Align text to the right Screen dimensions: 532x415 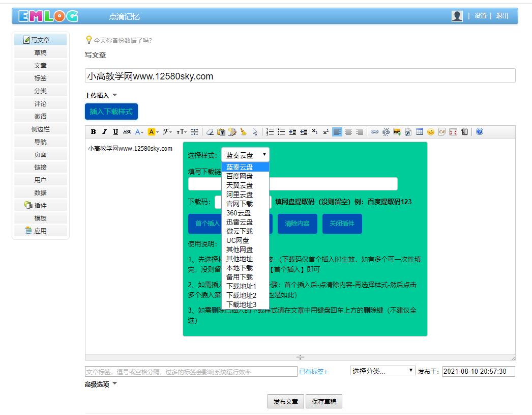pos(360,132)
